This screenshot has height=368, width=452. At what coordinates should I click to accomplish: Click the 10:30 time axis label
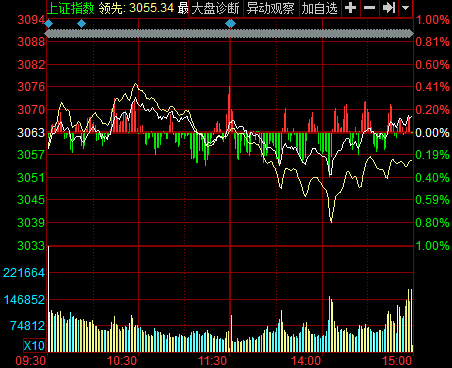122,361
